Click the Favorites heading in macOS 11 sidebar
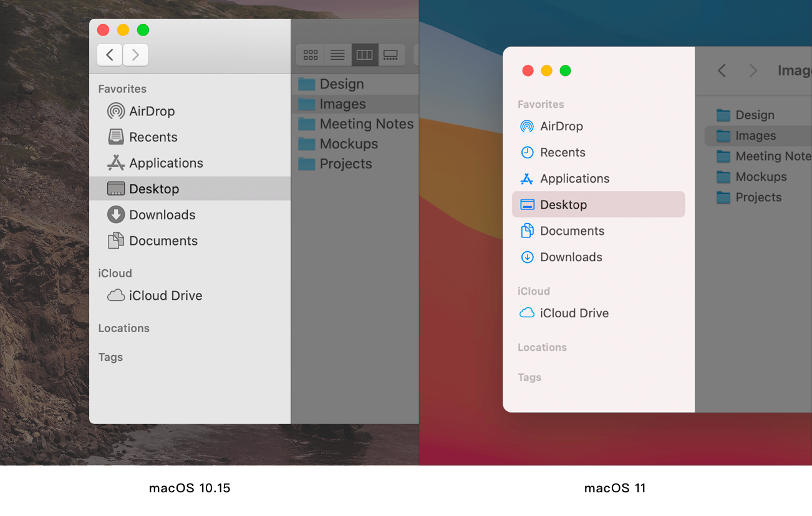This screenshot has width=812, height=516. [541, 104]
